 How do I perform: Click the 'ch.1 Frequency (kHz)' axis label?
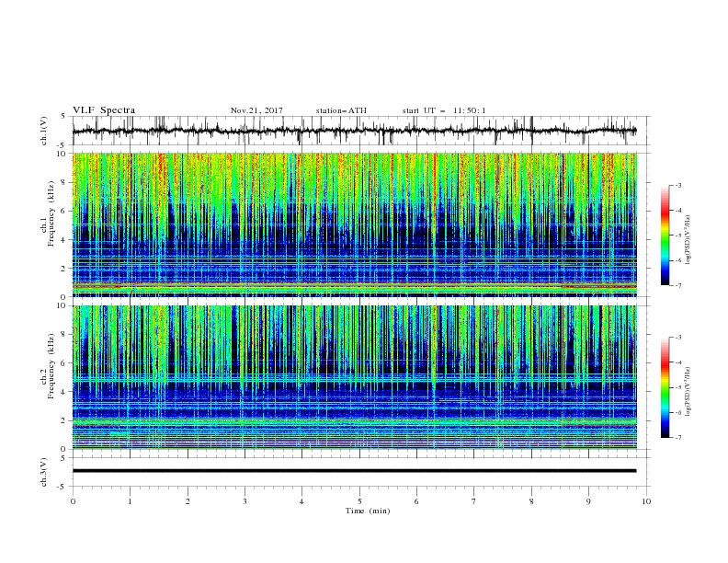tap(48, 213)
